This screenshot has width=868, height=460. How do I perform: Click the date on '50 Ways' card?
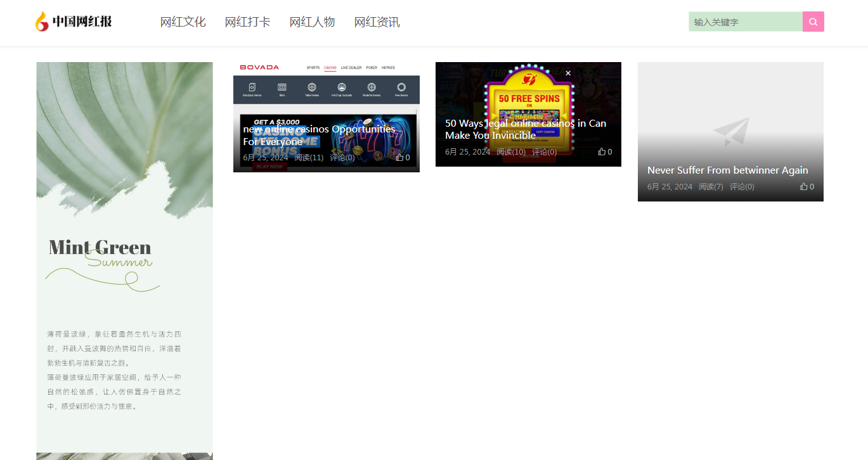(467, 151)
